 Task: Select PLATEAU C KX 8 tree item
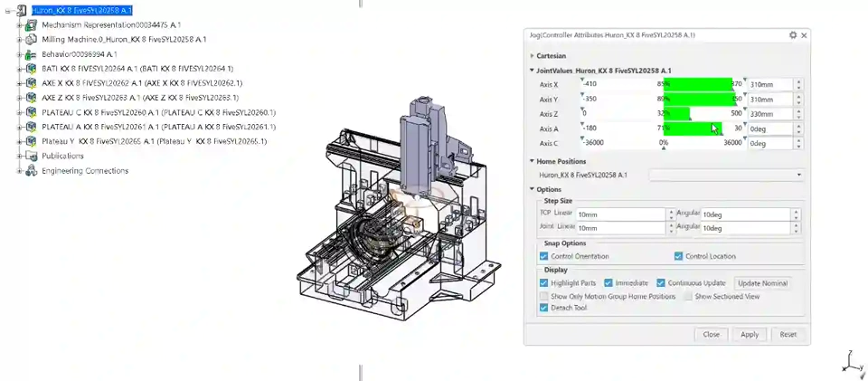coord(158,112)
